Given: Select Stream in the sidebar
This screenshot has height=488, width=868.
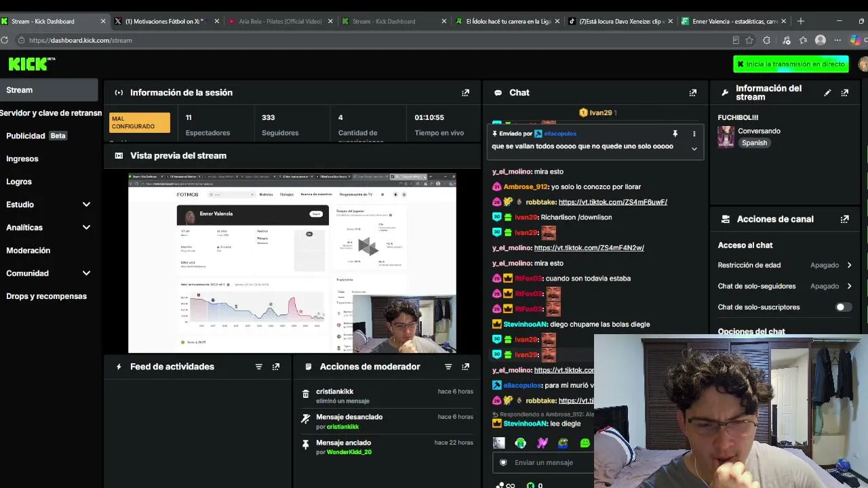Looking at the screenshot, I should click(x=49, y=90).
